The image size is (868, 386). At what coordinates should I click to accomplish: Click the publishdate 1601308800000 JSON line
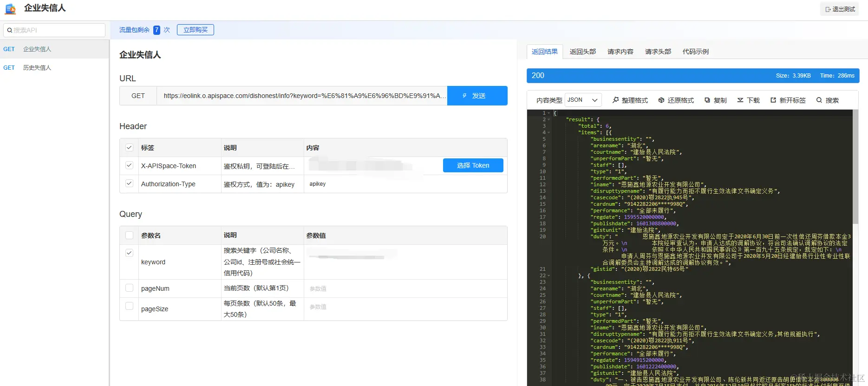pos(634,223)
